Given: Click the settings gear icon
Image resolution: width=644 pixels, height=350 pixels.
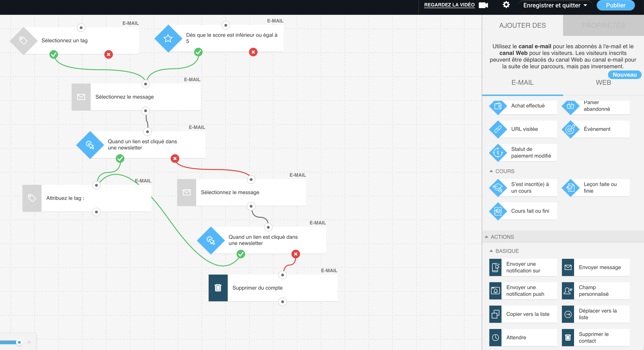Looking at the screenshot, I should click(506, 5).
